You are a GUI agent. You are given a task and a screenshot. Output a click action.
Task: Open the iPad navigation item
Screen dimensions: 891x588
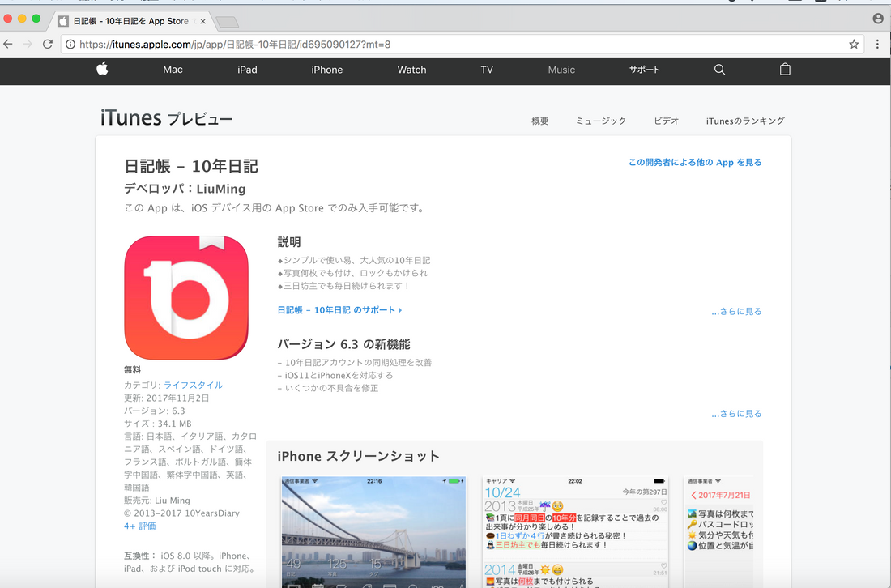[247, 70]
